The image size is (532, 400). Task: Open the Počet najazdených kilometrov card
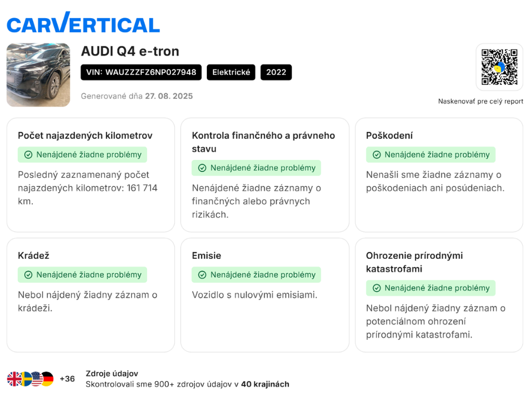coord(91,175)
